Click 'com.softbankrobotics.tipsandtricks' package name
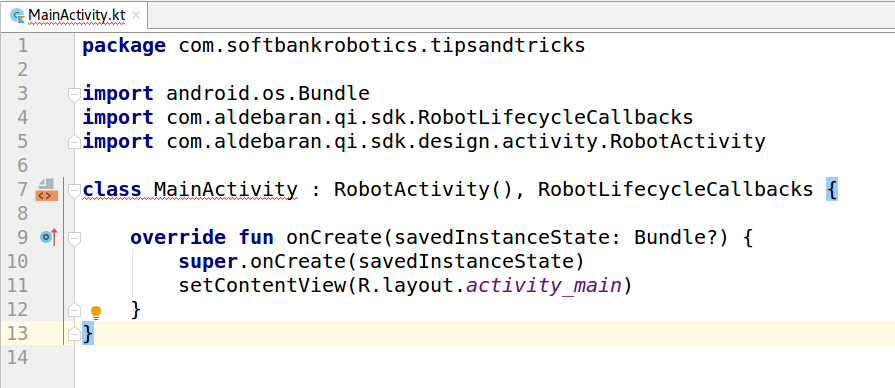Image resolution: width=895 pixels, height=388 pixels. tap(382, 46)
